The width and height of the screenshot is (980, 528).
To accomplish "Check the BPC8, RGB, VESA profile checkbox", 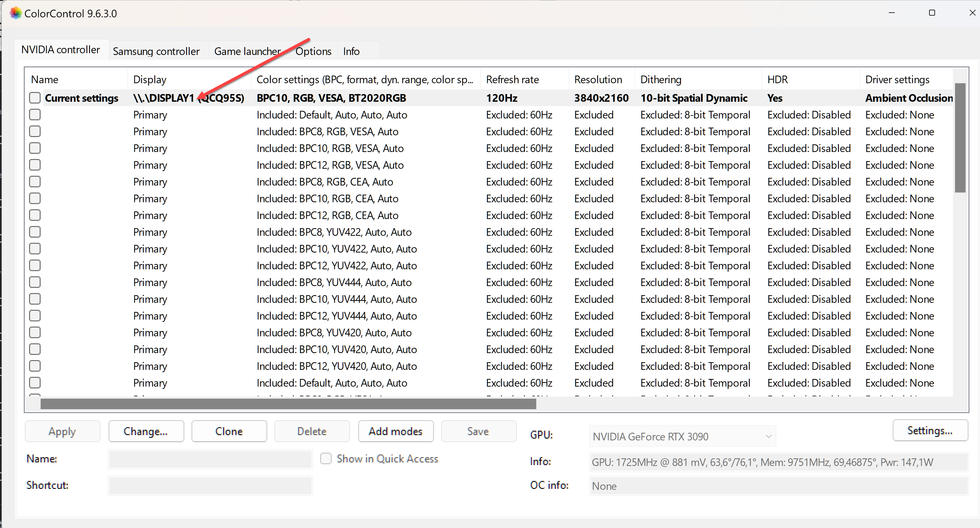I will (x=35, y=131).
